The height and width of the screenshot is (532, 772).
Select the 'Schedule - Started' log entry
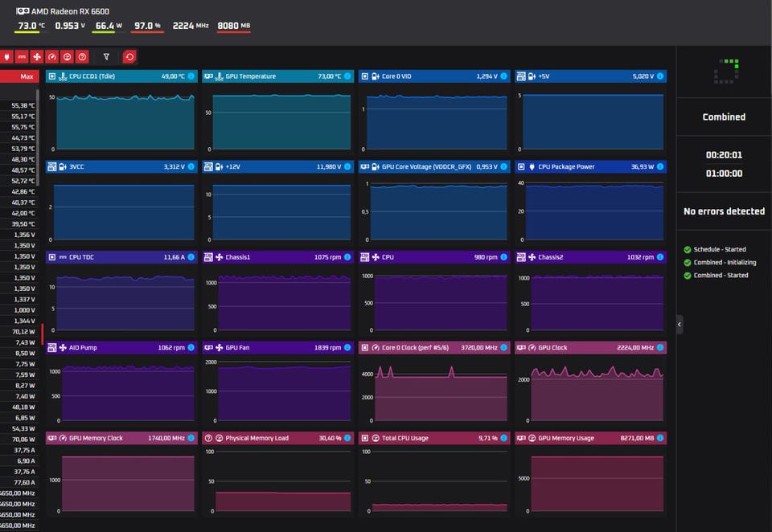click(x=719, y=249)
